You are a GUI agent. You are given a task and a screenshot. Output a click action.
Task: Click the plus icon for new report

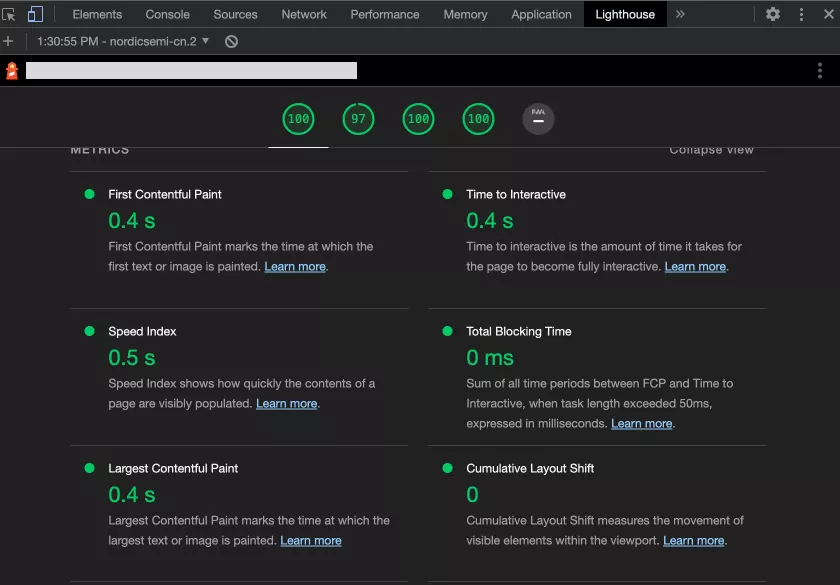click(9, 41)
